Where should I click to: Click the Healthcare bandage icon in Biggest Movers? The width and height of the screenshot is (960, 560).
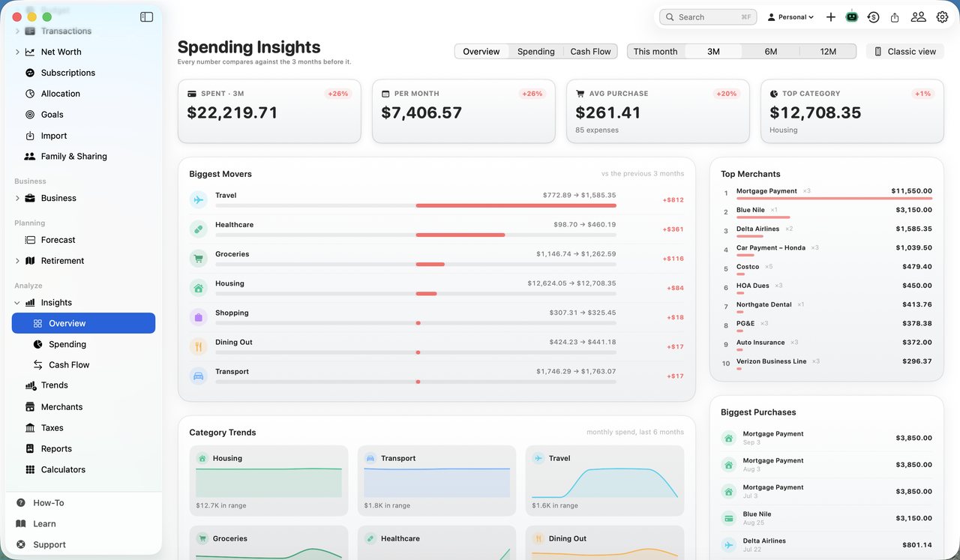click(x=198, y=229)
